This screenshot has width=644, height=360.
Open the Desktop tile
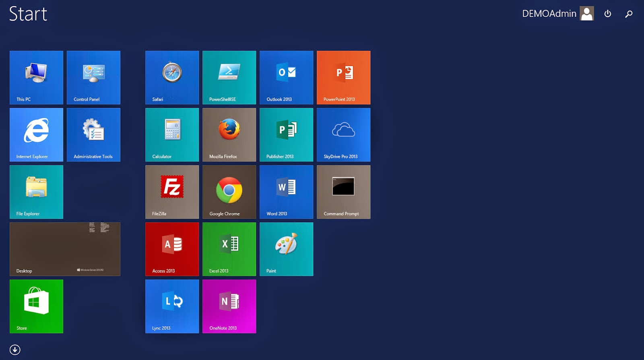(65, 249)
